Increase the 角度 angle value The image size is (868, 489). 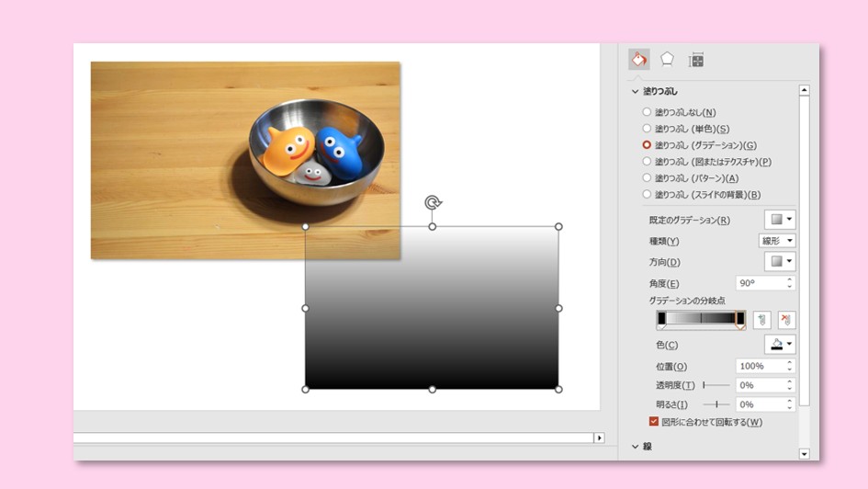click(789, 279)
